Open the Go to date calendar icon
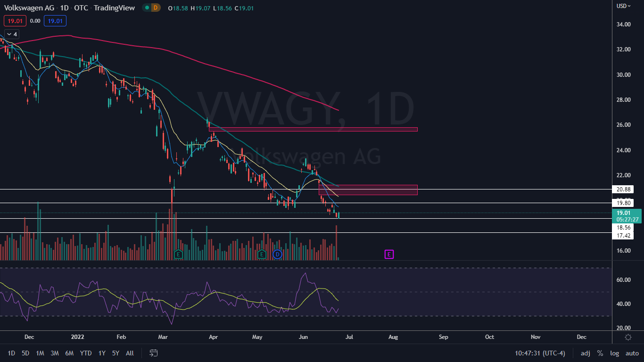 coord(153,353)
